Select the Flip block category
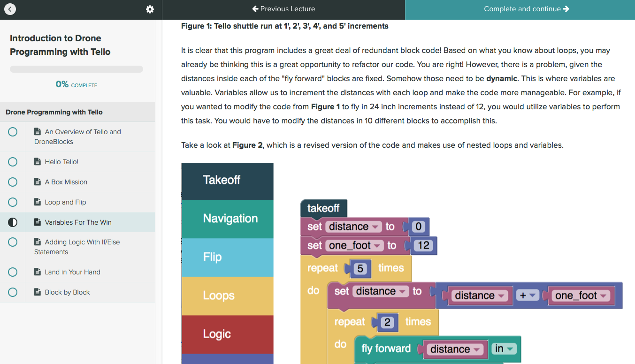Viewport: 635px width, 364px height. pyautogui.click(x=228, y=258)
